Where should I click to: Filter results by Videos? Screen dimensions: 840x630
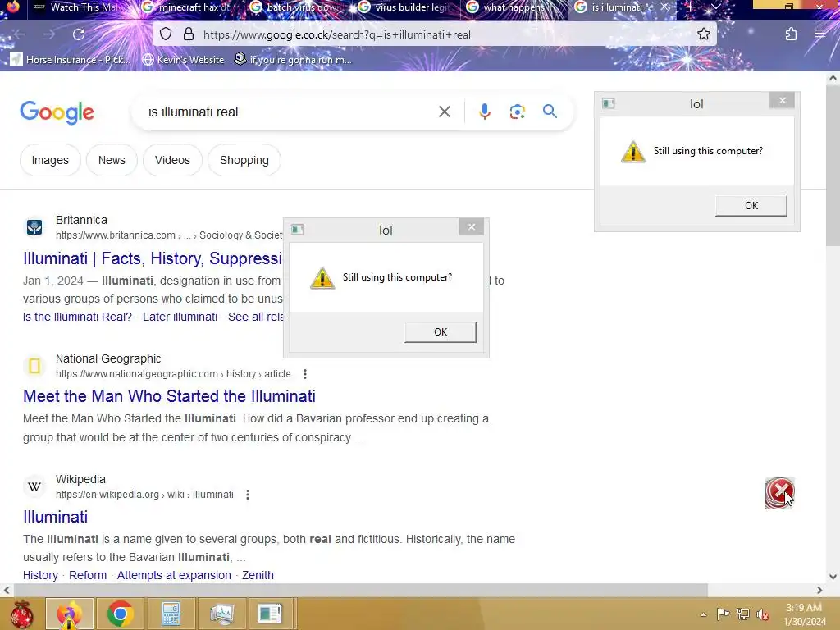(x=172, y=160)
